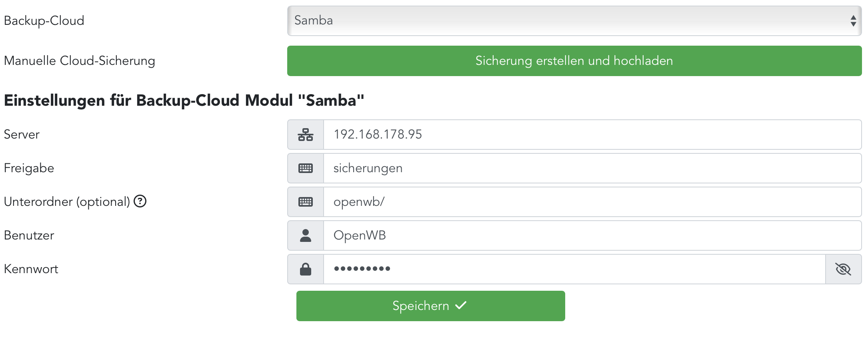The image size is (868, 338).
Task: Click the keyboard icon next to Freigabe
Action: click(306, 168)
